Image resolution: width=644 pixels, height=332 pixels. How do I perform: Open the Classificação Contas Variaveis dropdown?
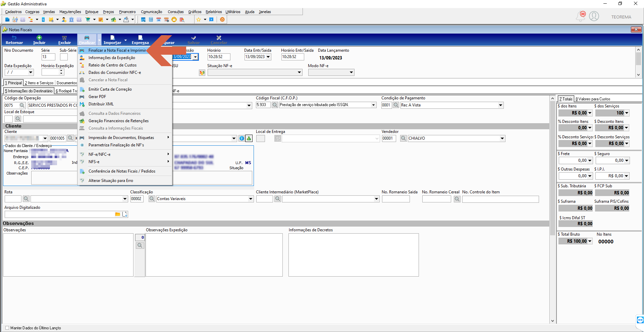[x=251, y=199]
